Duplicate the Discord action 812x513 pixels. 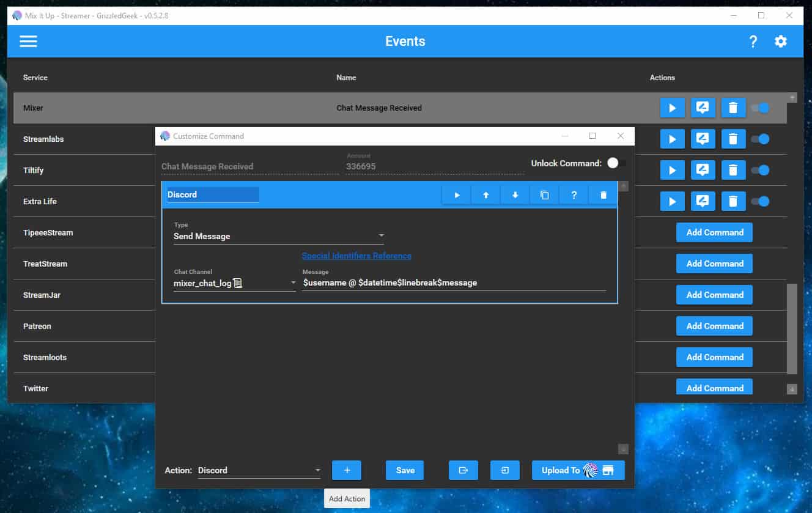tap(545, 195)
